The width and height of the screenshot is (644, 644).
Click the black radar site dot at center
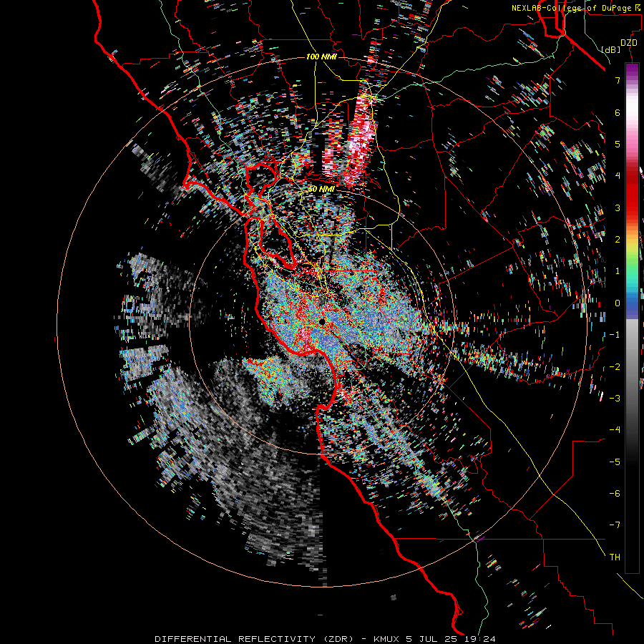pos(321,321)
